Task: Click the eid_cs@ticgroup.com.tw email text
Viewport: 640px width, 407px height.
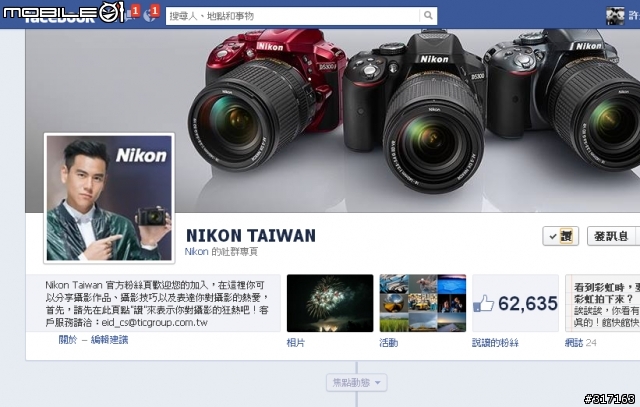Action: click(x=155, y=322)
